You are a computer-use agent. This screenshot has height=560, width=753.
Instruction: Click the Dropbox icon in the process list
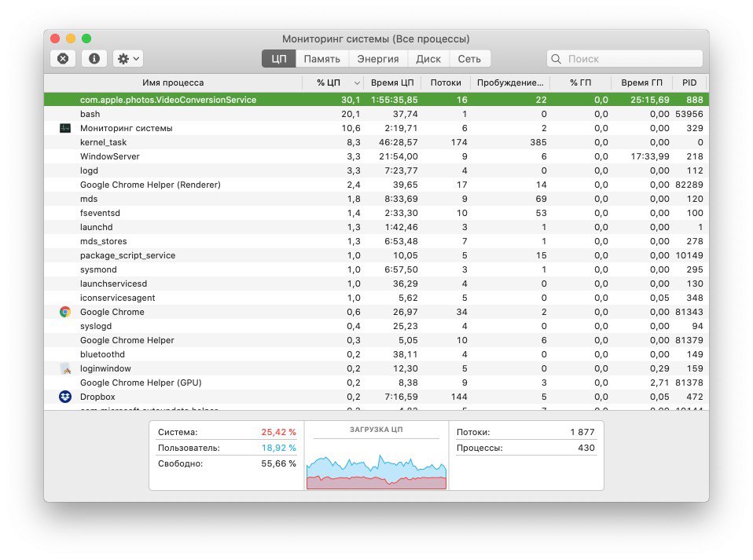[64, 397]
